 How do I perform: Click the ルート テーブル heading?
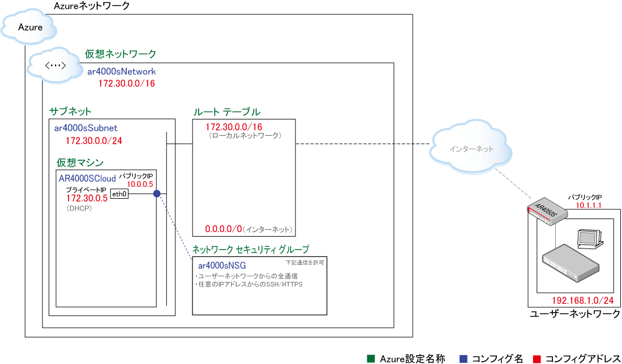(x=226, y=112)
